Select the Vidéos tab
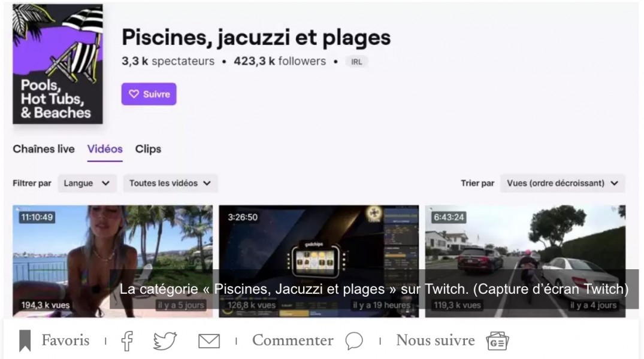Viewport: 644px width, 359px height. (105, 150)
